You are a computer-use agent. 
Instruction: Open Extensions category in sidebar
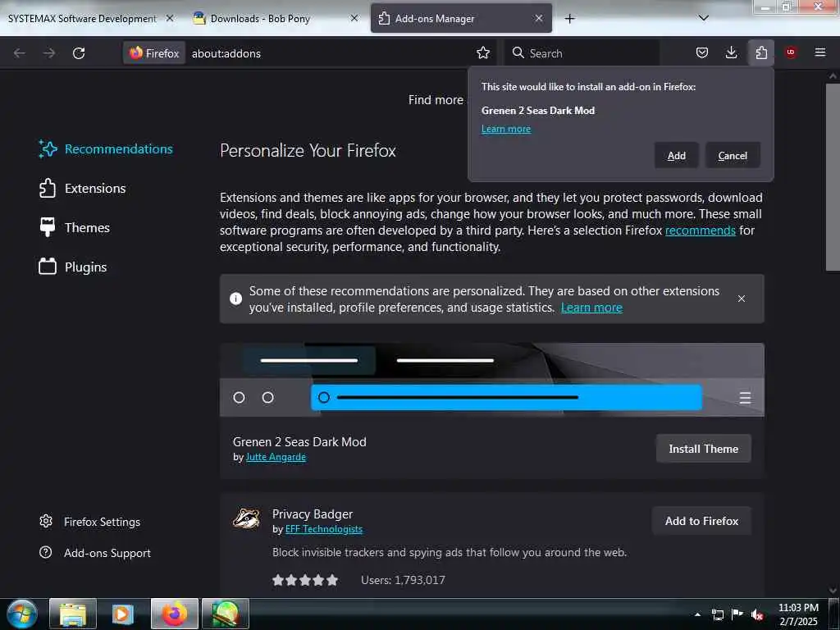pyautogui.click(x=83, y=189)
